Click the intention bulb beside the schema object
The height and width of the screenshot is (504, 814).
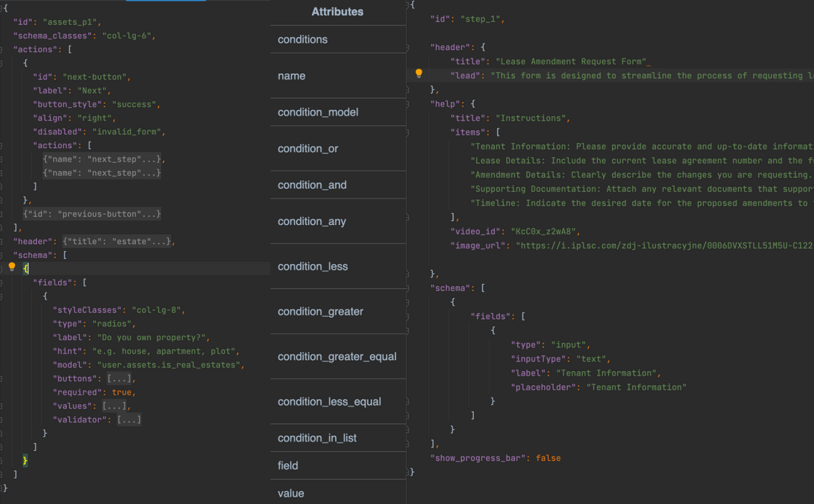[11, 266]
